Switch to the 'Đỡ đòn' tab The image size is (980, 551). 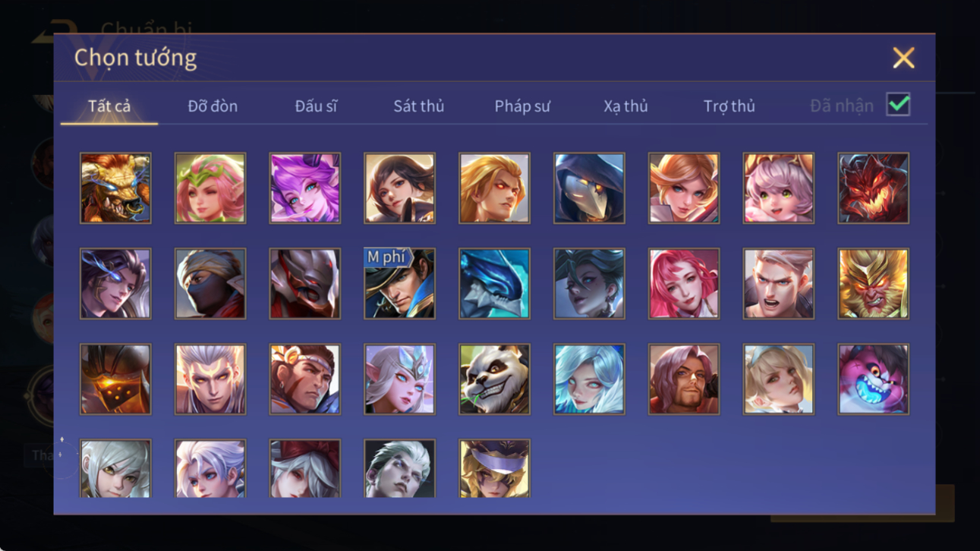pyautogui.click(x=213, y=106)
